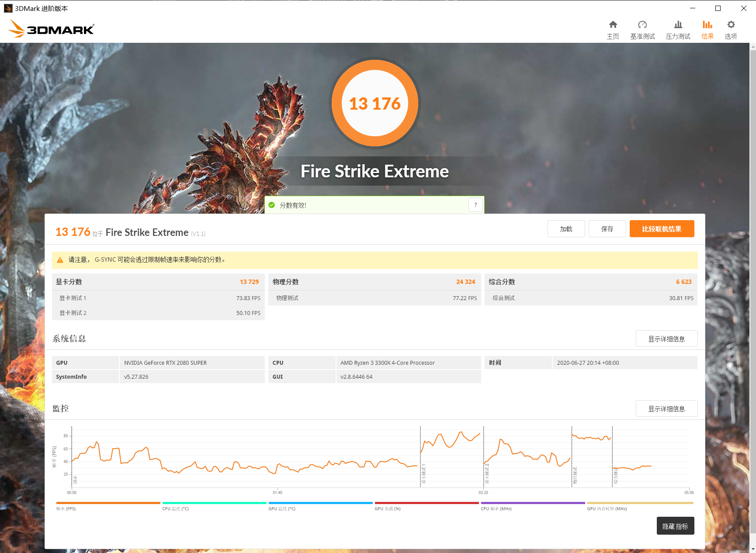Click the SystemInfo version v5.27.826
Image resolution: width=756 pixels, height=553 pixels.
click(x=136, y=377)
